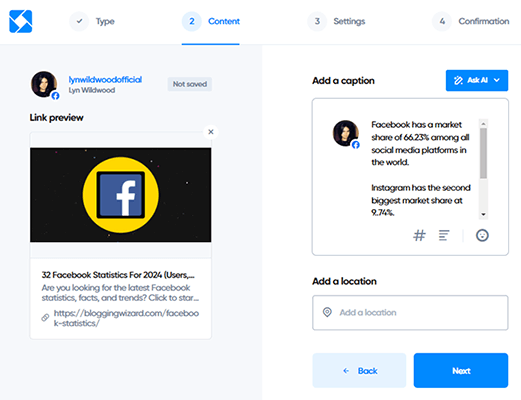Click the caption scrollbar down arrow
The height and width of the screenshot is (400, 521).
pyautogui.click(x=483, y=215)
